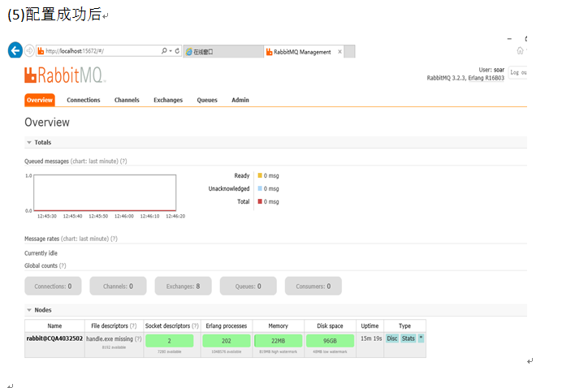Image resolution: width=588 pixels, height=388 pixels.
Task: Click the browser back arrow button
Action: click(15, 50)
